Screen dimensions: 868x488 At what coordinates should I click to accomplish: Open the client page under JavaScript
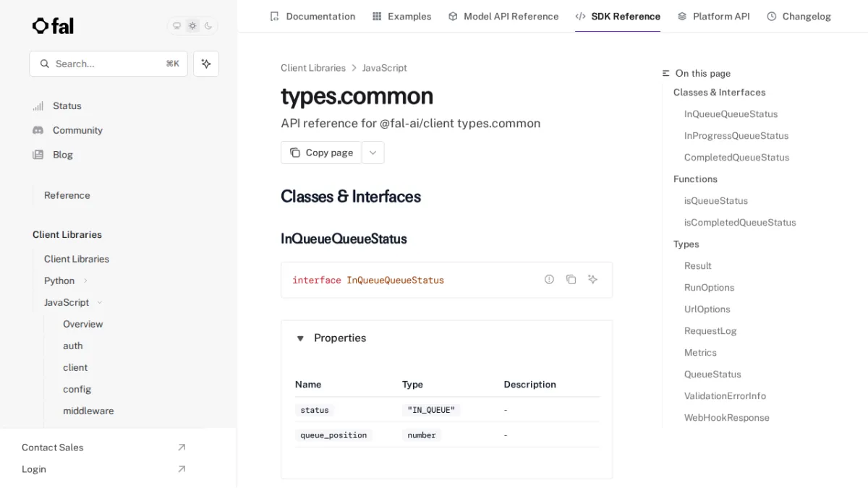pyautogui.click(x=75, y=367)
